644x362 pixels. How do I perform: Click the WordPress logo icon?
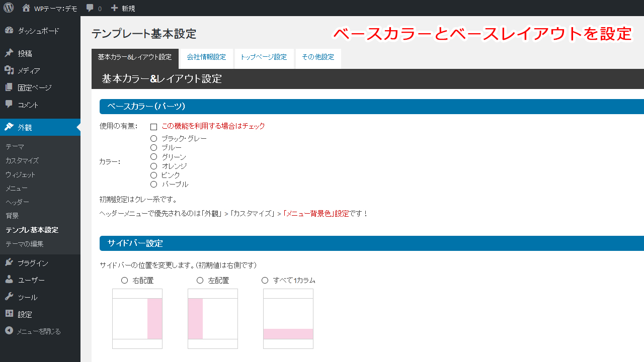click(9, 8)
